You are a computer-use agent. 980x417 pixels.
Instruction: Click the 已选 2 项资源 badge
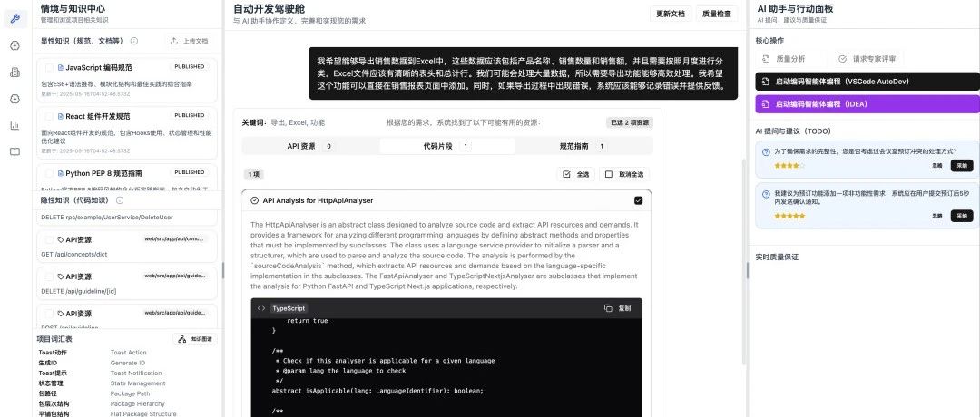(630, 123)
